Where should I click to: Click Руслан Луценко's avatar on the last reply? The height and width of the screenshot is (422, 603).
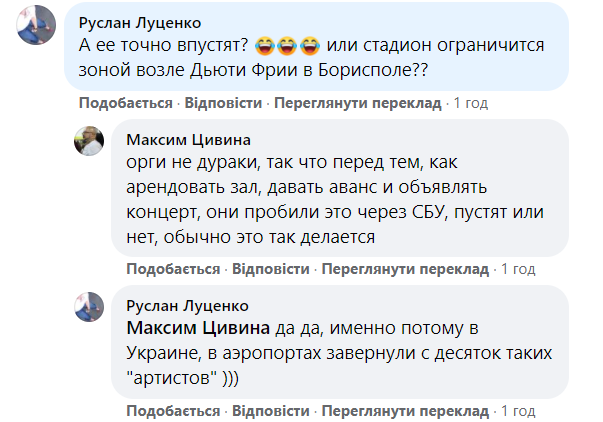(90, 307)
